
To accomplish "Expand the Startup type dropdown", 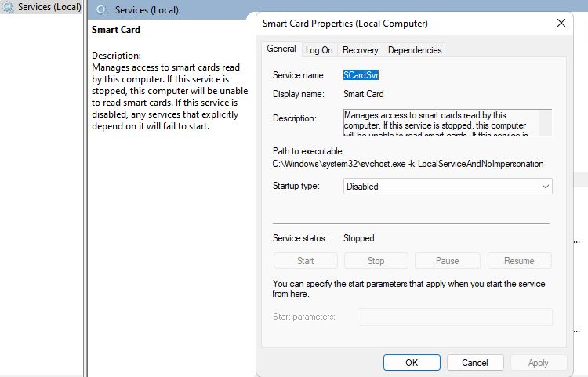I will [448, 187].
